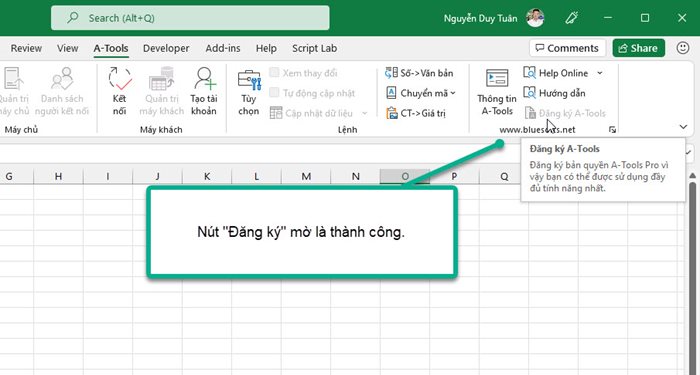Click the Search (Alt+Q) box
700x375 pixels.
tap(190, 18)
